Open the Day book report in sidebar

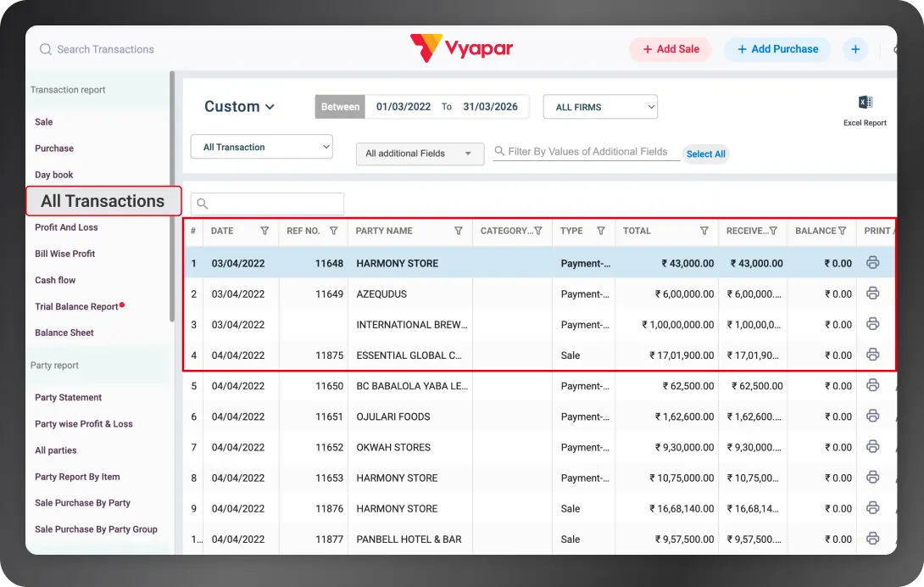[x=53, y=174]
